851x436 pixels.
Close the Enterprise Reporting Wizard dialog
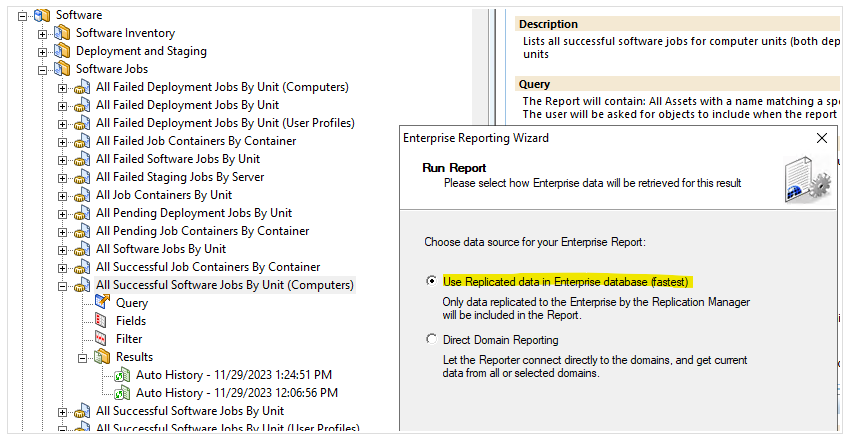[x=821, y=138]
